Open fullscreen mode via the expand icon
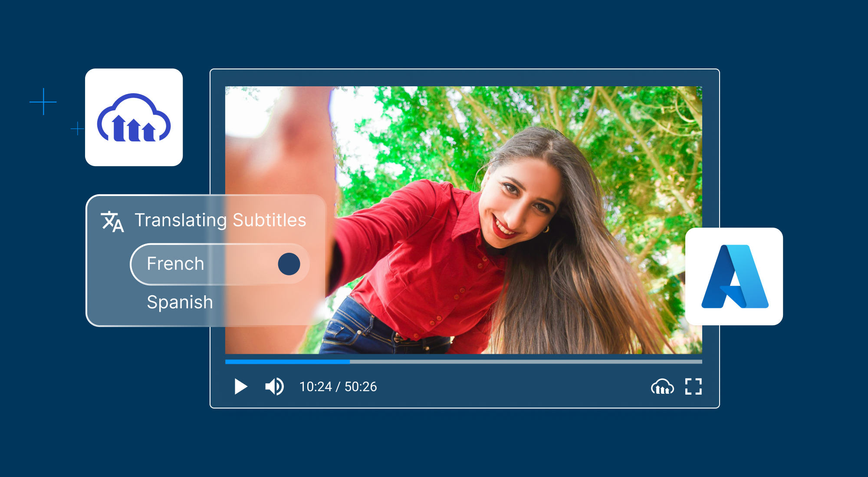The height and width of the screenshot is (477, 868). [x=694, y=386]
